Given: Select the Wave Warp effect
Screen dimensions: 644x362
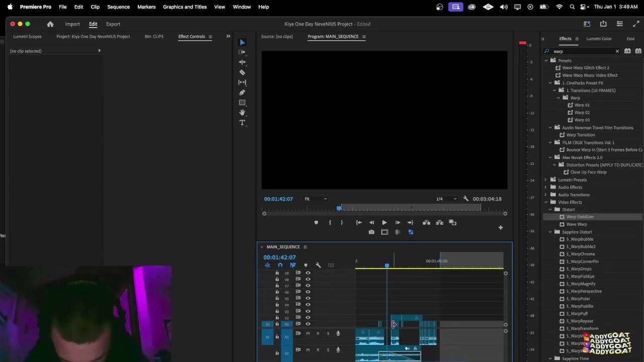Looking at the screenshot, I should (x=577, y=225).
